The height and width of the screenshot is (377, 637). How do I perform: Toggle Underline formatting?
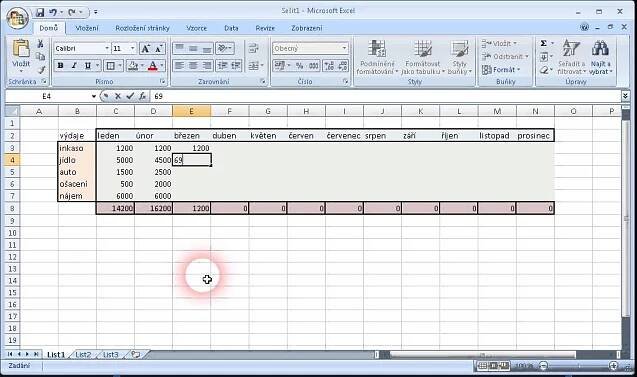[x=88, y=65]
